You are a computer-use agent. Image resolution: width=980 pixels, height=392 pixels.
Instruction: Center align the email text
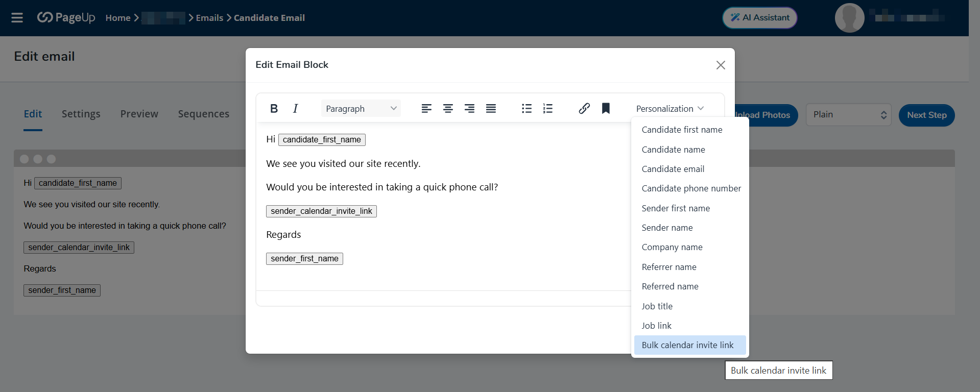coord(448,109)
